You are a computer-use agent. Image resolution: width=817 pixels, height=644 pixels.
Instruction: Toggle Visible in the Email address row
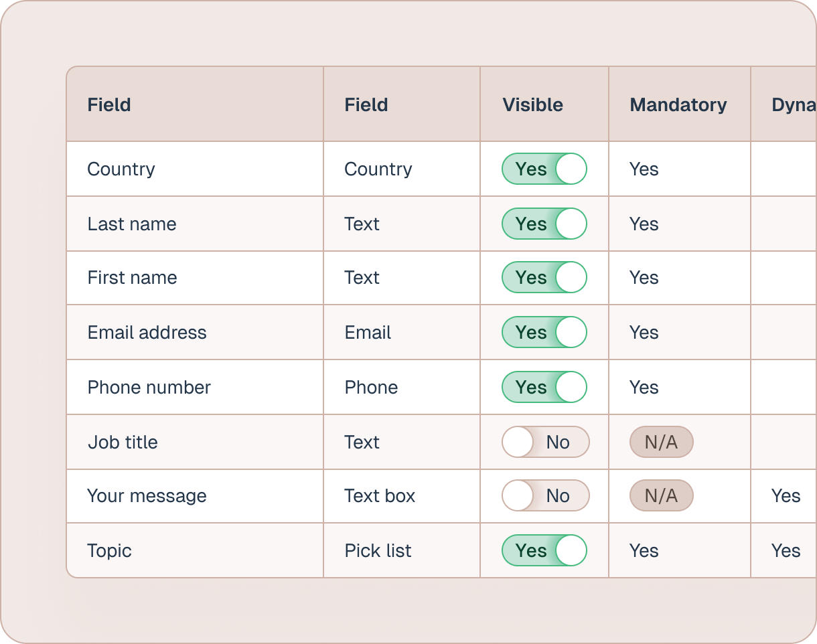tap(544, 332)
